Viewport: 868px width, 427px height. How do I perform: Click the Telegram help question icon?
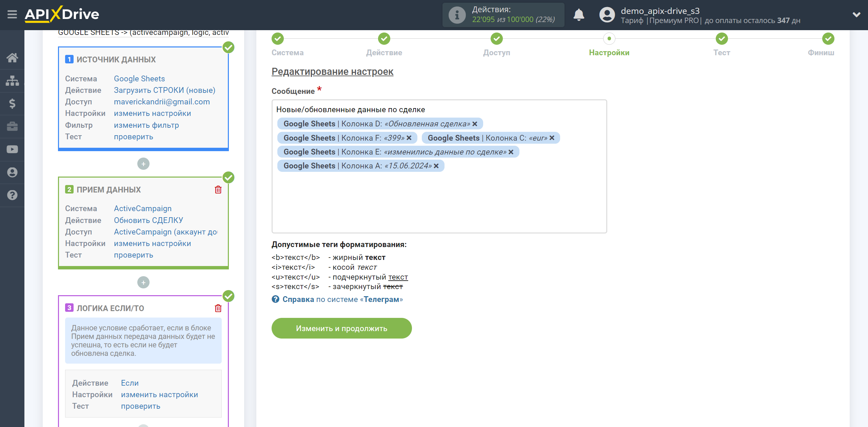click(275, 299)
